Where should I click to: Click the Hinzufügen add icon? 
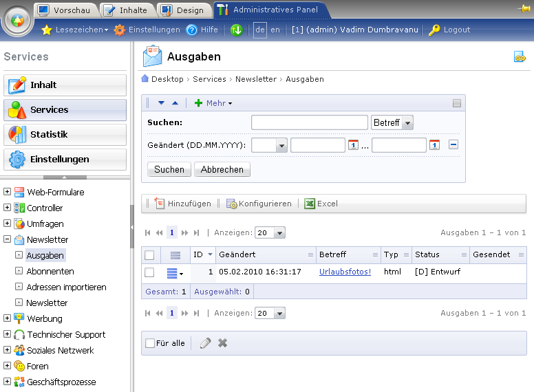[x=160, y=204]
